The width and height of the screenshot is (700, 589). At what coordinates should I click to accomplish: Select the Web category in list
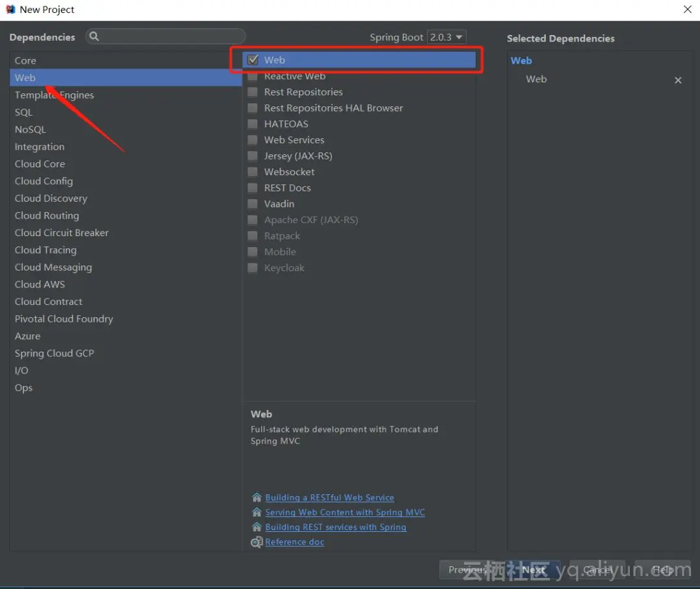pos(126,78)
